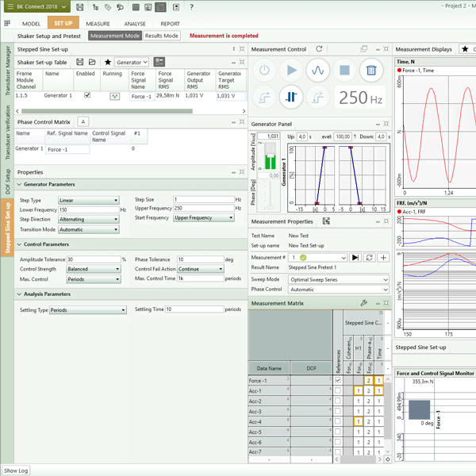The height and width of the screenshot is (476, 476).
Task: Check the References checkbox for Acc-1 row
Action: coord(338,391)
